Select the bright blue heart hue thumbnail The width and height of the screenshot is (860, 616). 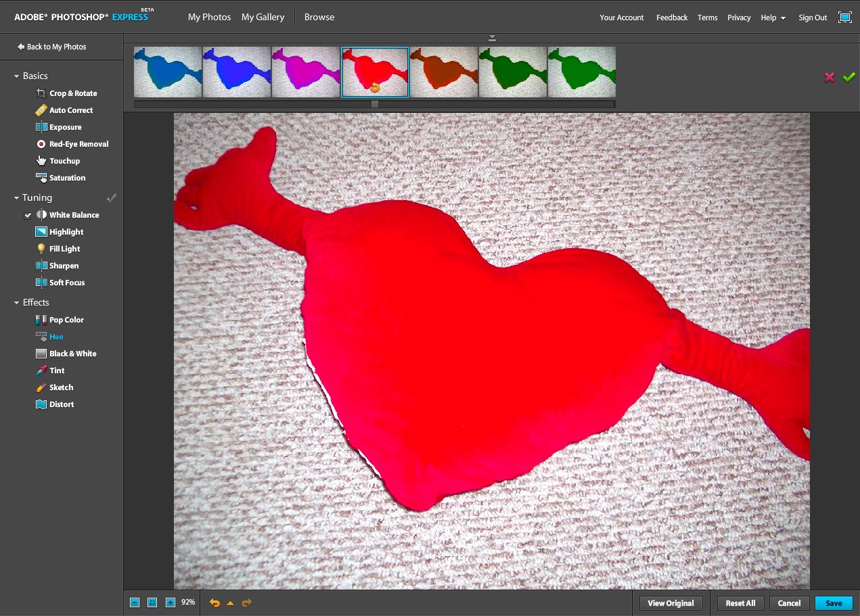pyautogui.click(x=237, y=72)
